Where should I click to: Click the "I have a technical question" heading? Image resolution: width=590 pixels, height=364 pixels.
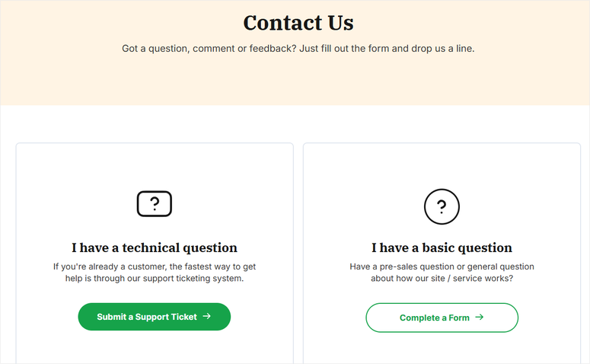click(x=155, y=247)
